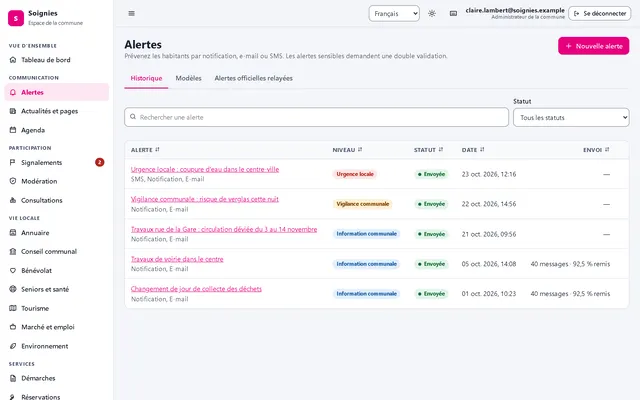Open Seniors et santé menu item
Image resolution: width=640 pixels, height=400 pixels.
click(57, 289)
